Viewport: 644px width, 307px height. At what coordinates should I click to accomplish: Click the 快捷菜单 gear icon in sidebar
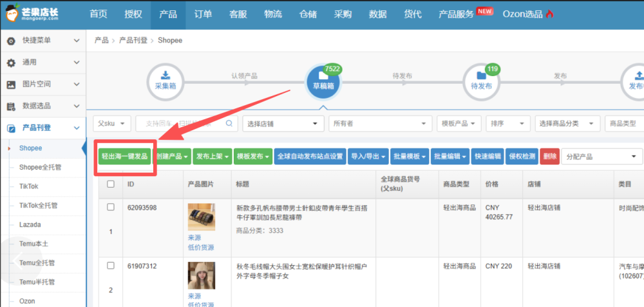(x=12, y=41)
